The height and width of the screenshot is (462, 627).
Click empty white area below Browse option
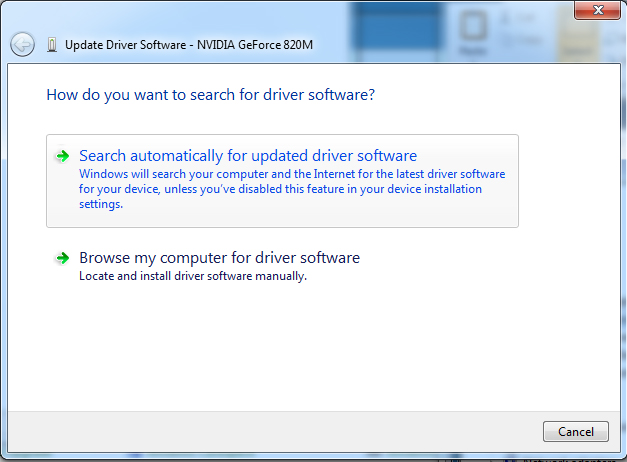(300, 350)
